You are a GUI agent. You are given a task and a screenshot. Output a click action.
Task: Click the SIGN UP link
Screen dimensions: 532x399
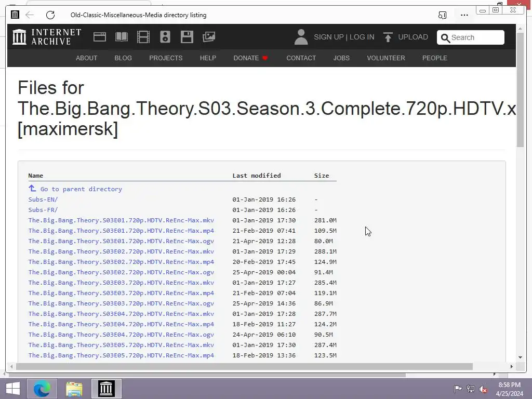(x=328, y=37)
